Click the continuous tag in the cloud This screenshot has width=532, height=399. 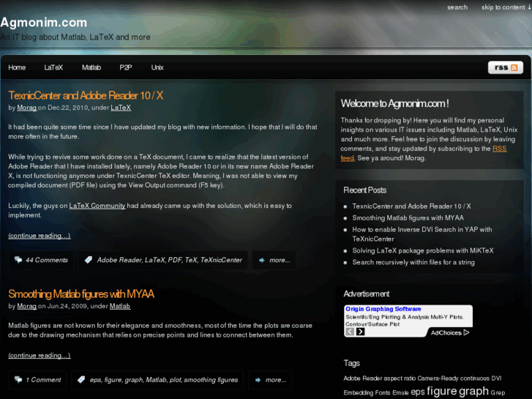pos(475,379)
